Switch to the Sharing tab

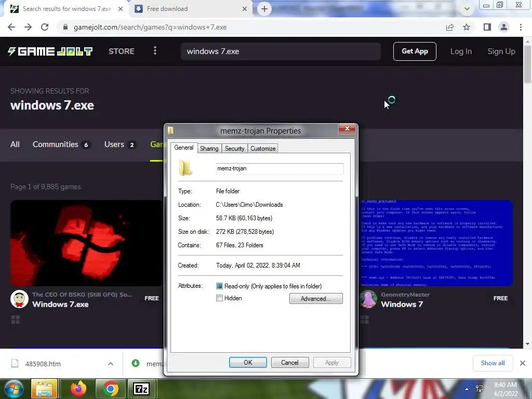coord(209,149)
